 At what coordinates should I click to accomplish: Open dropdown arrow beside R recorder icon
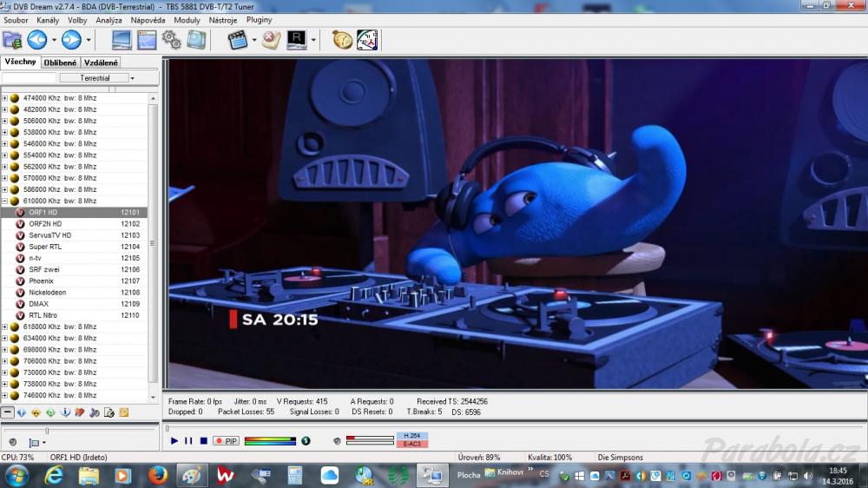(x=313, y=40)
